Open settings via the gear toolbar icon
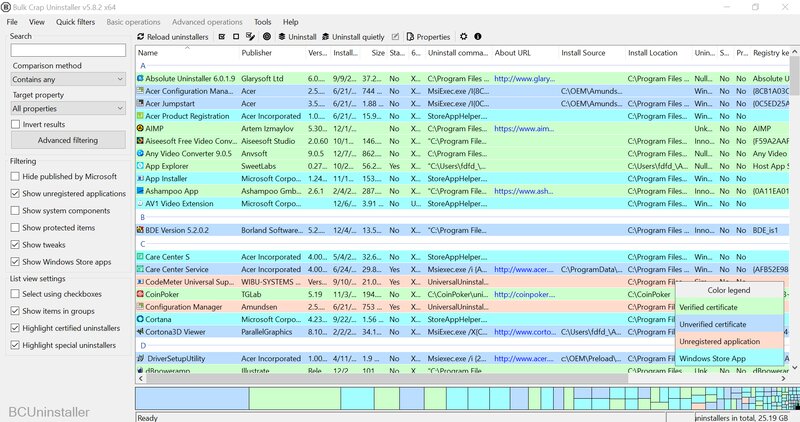This screenshot has height=422, width=800. [463, 37]
